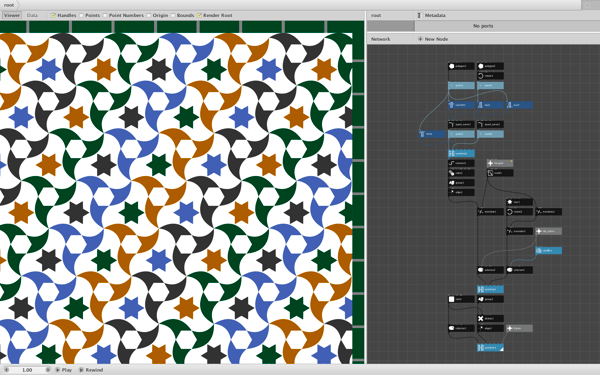
Task: Select the quad_curve1 node
Action: [461, 124]
